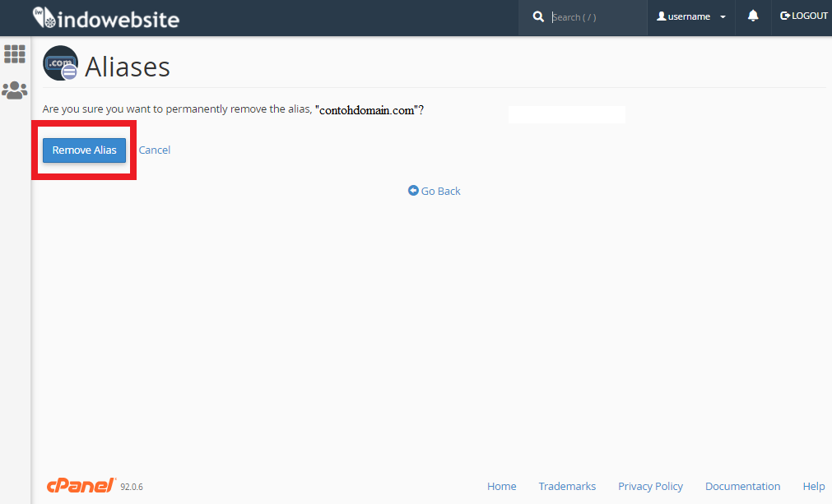Click the Cancel link
Viewport: 832px width, 504px height.
click(155, 150)
